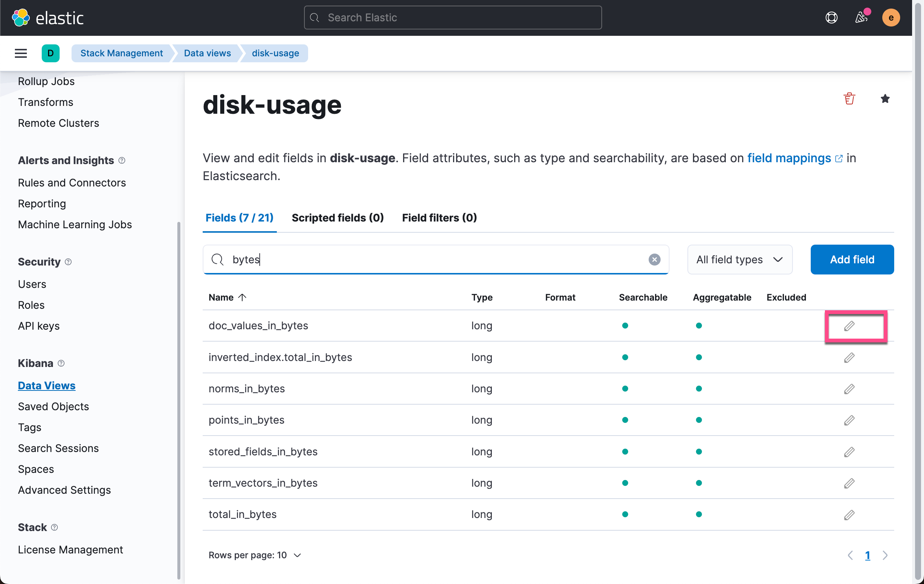Open the newsfeed bell icon with pink badge
924x584 pixels.
tap(861, 17)
